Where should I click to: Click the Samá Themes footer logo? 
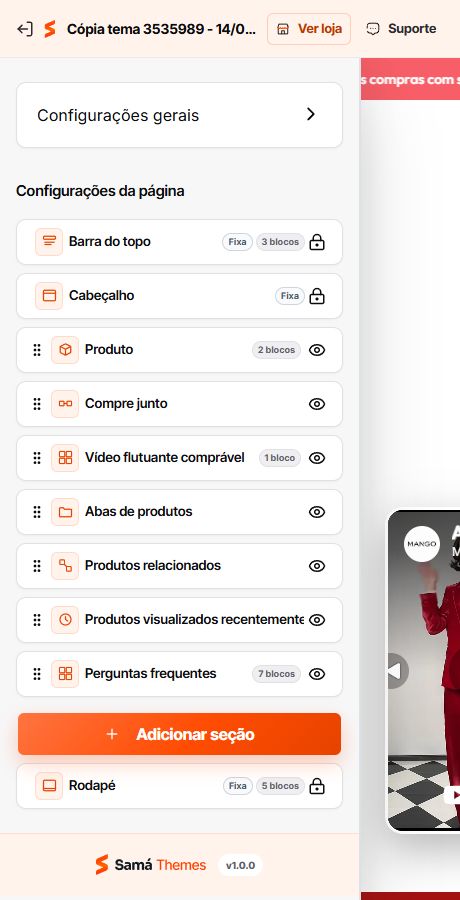pyautogui.click(x=150, y=865)
